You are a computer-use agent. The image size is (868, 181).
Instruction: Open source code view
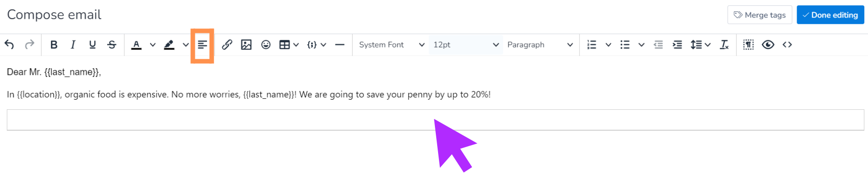(x=787, y=45)
